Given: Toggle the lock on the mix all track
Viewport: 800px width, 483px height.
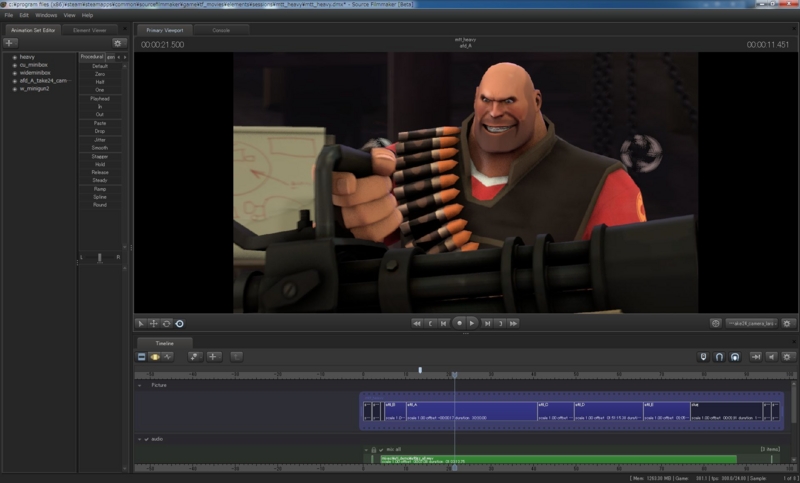Looking at the screenshot, I should (x=373, y=450).
